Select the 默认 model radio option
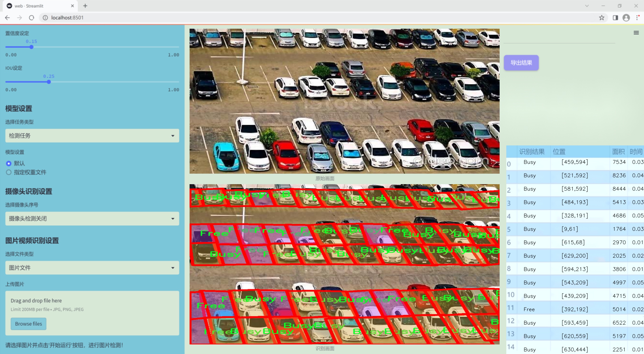The image size is (644, 354). (x=9, y=163)
